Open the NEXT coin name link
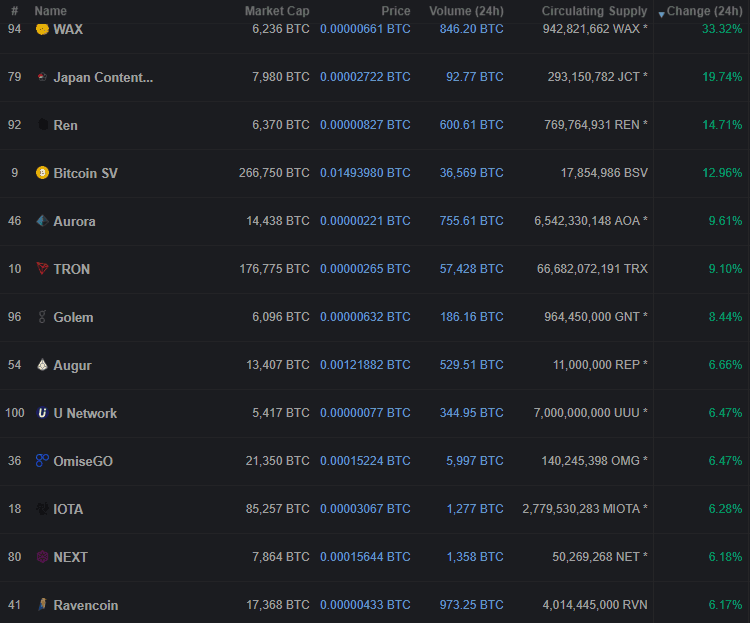 [x=70, y=557]
